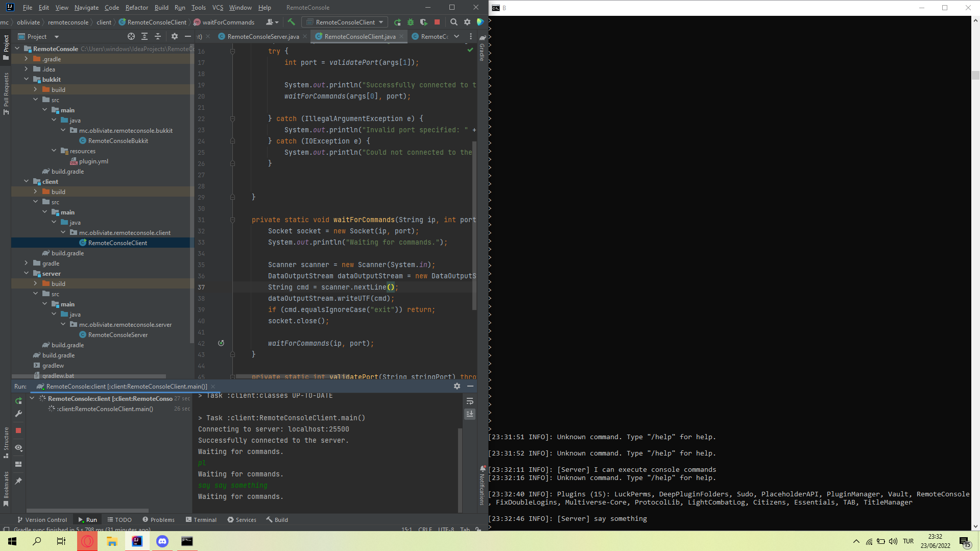The image size is (980, 551).
Task: Click Run with Coverage icon in toolbar
Action: tap(423, 22)
